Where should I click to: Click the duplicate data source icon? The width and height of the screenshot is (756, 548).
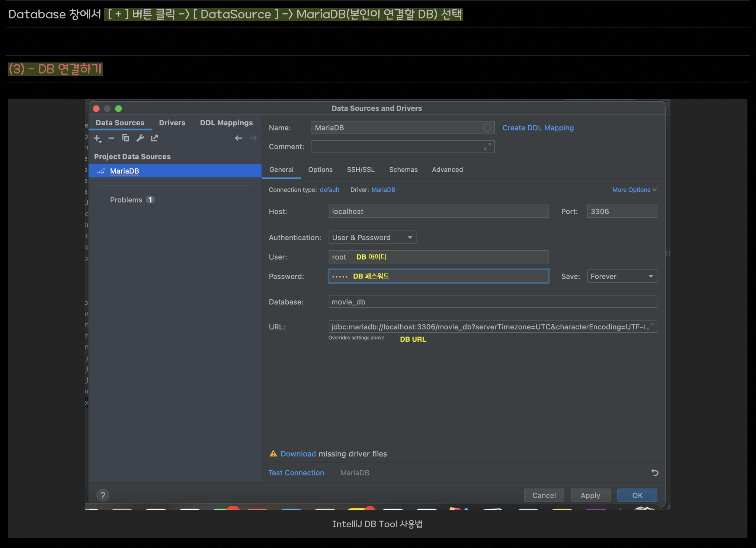coord(125,138)
